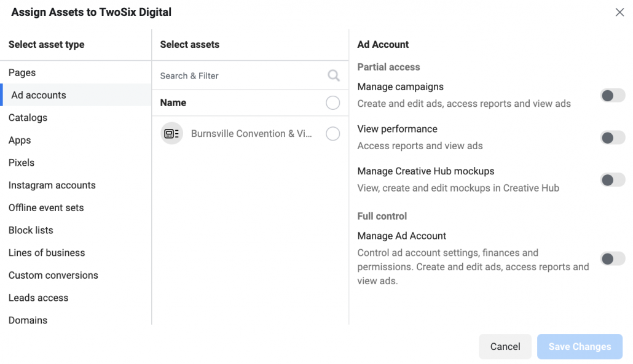Close the Assign Assets dialog

619,12
